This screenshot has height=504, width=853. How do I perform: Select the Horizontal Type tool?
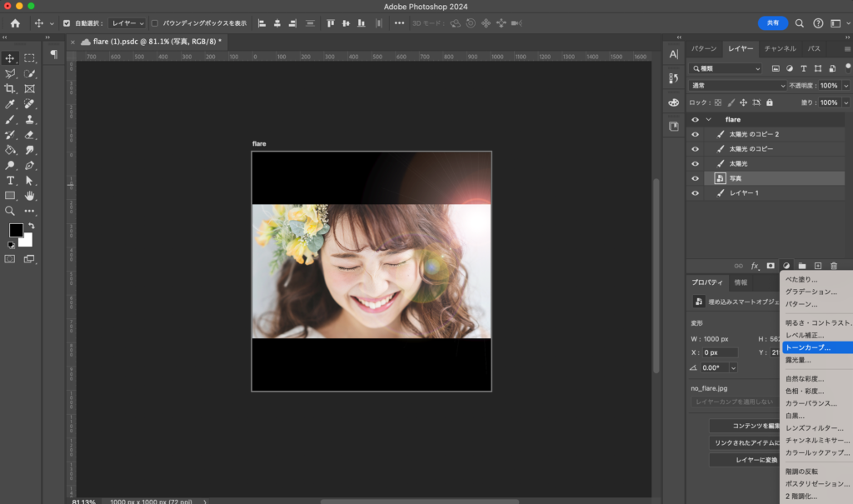coord(10,181)
